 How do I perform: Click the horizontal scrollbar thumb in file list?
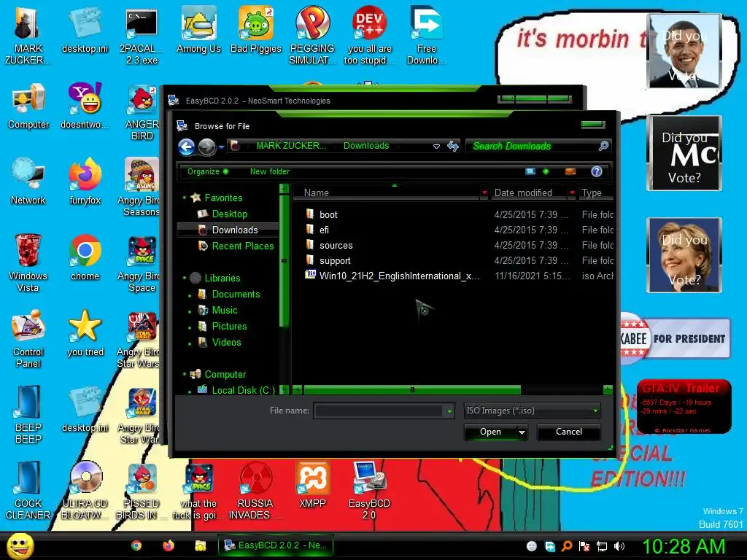point(412,390)
